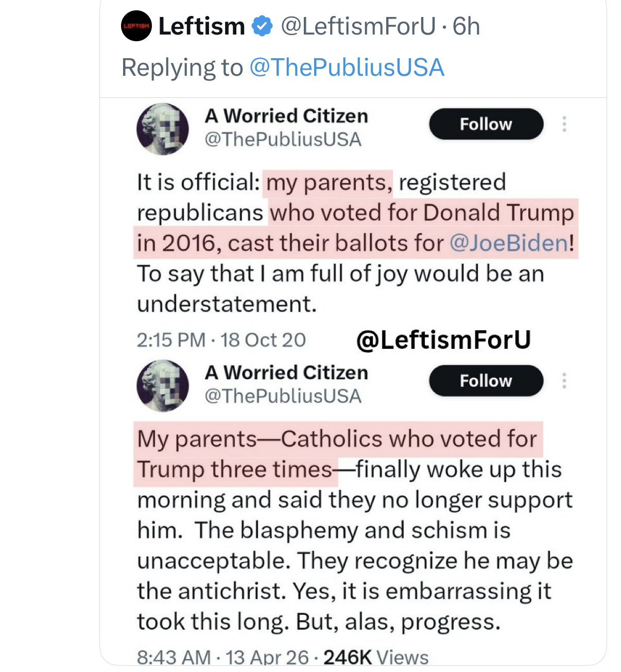The width and height of the screenshot is (621, 672).
Task: Open the @ThePubliusUSA reply mention
Action: point(347,68)
